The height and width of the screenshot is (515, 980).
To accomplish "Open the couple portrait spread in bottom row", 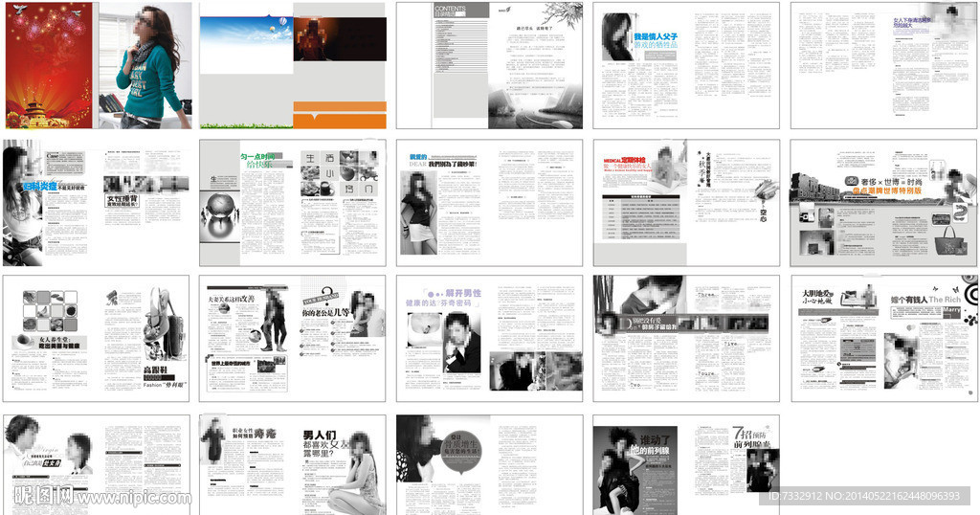I will pos(97,464).
